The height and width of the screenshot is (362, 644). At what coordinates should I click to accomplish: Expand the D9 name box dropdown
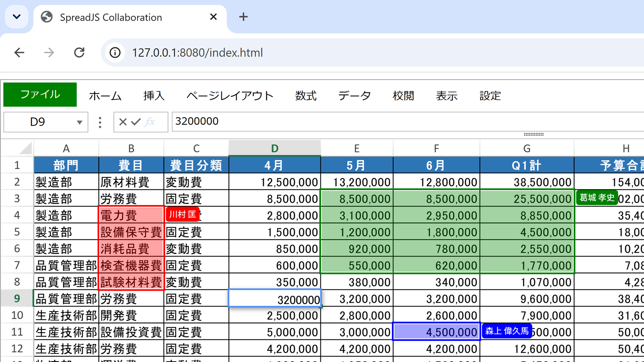click(x=80, y=122)
